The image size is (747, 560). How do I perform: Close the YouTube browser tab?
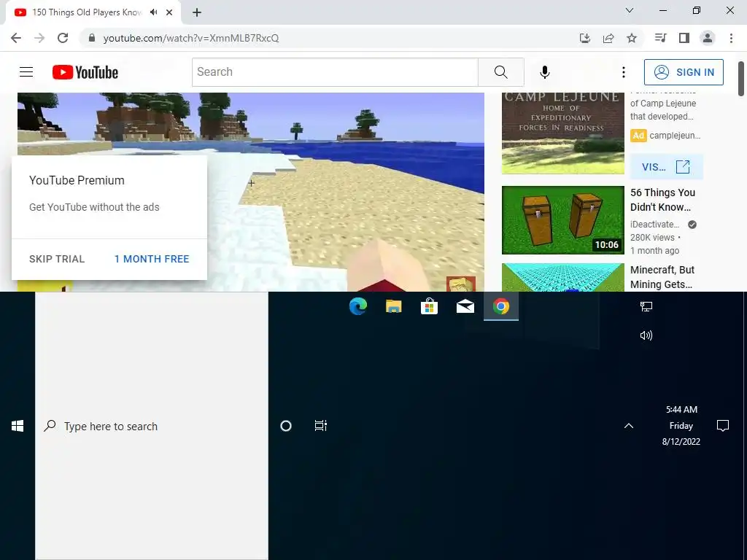pos(169,12)
